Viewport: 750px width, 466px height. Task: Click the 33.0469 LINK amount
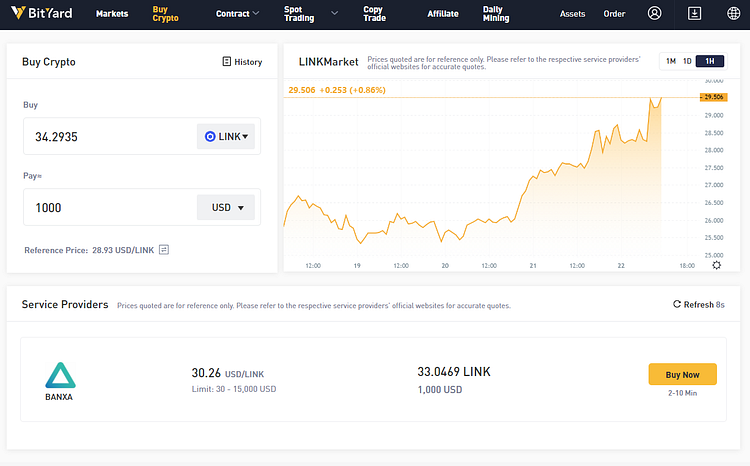(454, 372)
